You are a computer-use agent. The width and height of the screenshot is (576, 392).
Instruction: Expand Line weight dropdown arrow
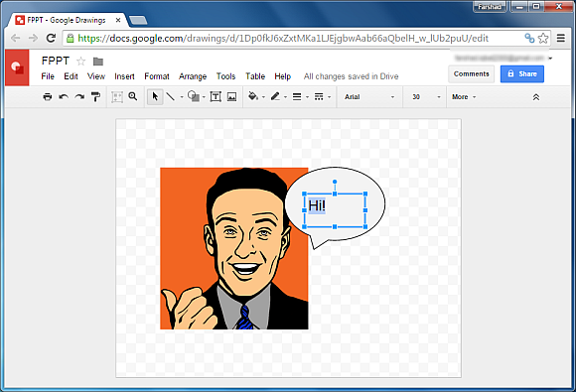coord(307,97)
